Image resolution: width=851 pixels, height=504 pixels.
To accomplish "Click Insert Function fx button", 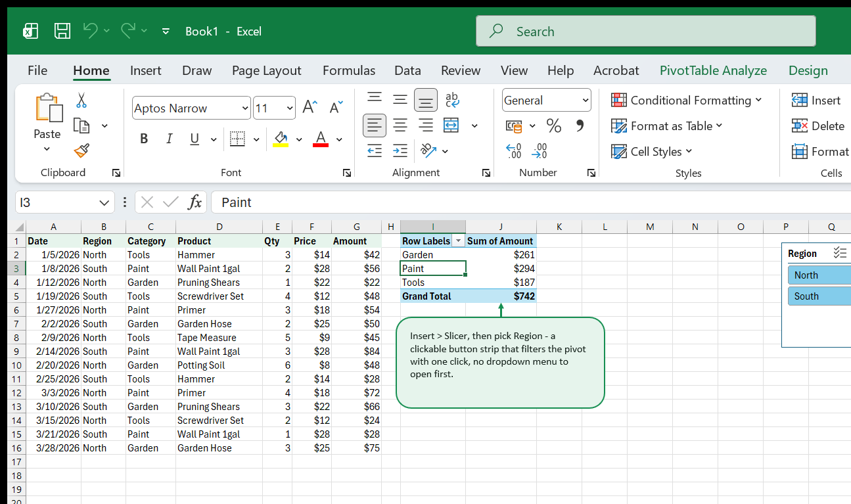I will coord(195,202).
